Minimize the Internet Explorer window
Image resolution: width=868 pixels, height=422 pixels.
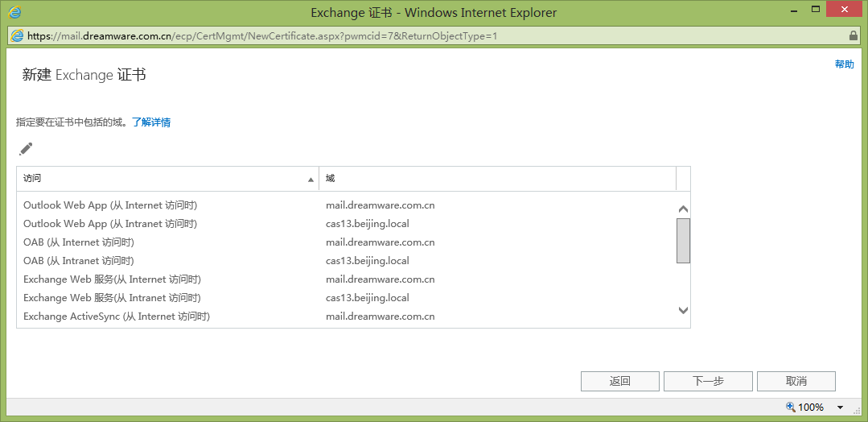coord(794,10)
